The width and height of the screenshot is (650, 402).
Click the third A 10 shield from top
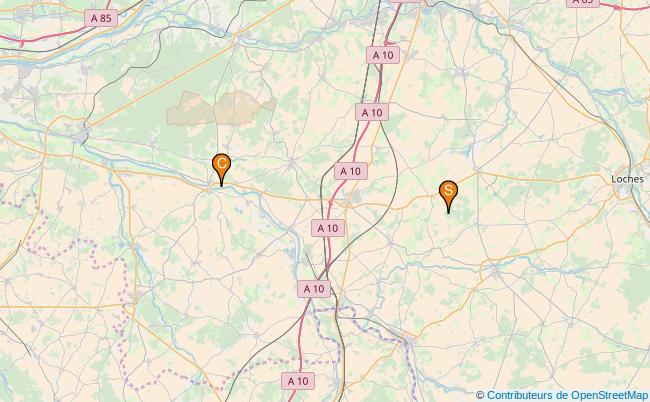click(351, 171)
